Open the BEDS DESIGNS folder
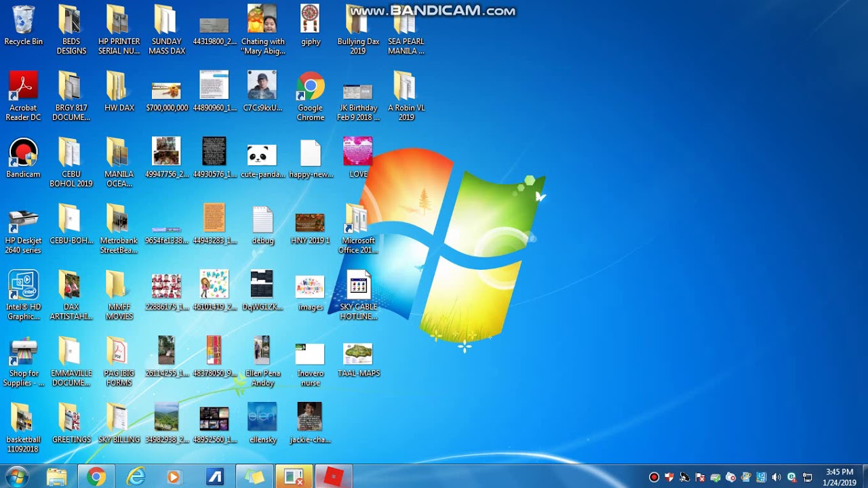 coord(71,30)
